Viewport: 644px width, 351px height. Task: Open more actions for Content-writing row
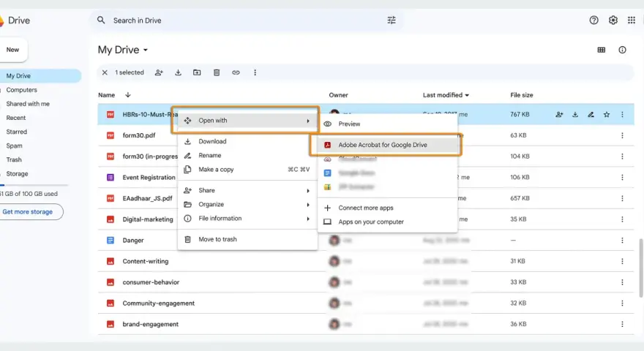[x=622, y=261]
